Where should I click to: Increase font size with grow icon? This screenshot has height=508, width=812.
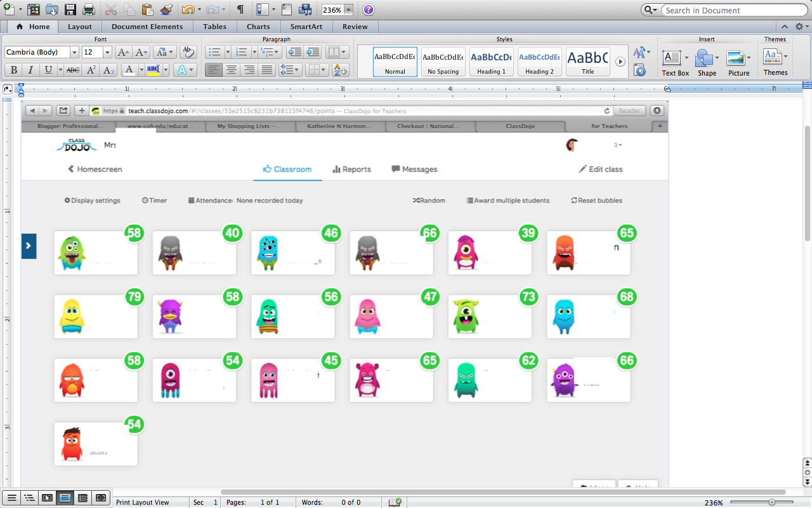click(x=124, y=52)
